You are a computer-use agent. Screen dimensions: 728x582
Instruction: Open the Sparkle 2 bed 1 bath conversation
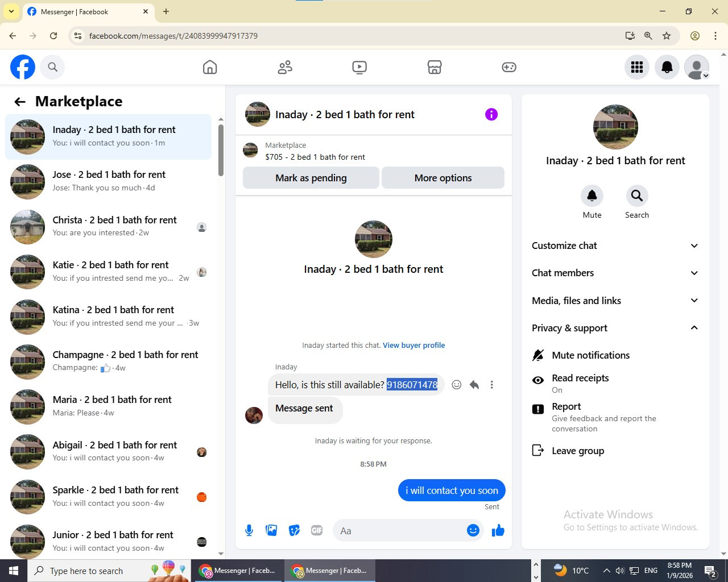click(x=108, y=497)
